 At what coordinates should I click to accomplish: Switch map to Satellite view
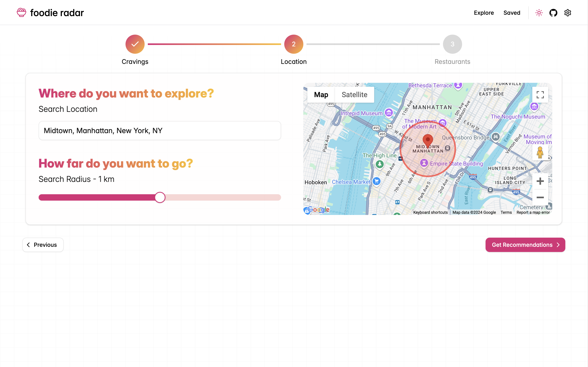(354, 95)
